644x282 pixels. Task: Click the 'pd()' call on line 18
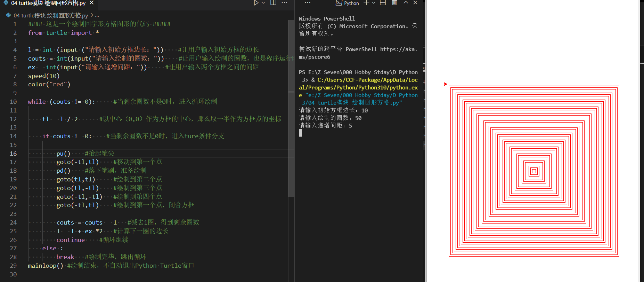(63, 171)
